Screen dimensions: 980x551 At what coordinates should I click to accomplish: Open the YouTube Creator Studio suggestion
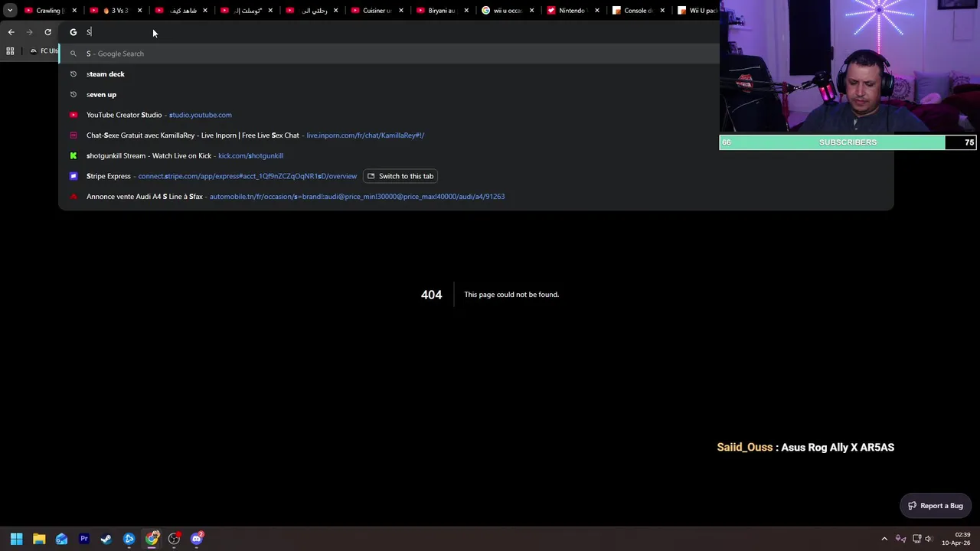[x=476, y=115]
